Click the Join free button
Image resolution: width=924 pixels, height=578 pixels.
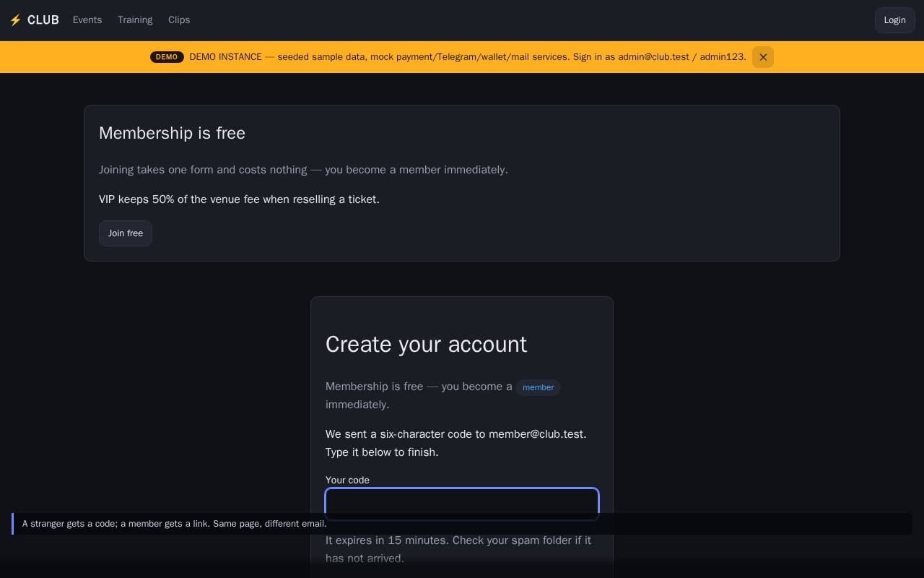126,233
